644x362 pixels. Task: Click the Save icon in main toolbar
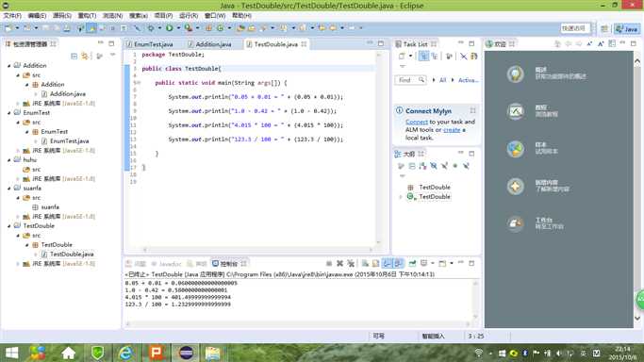click(45, 28)
